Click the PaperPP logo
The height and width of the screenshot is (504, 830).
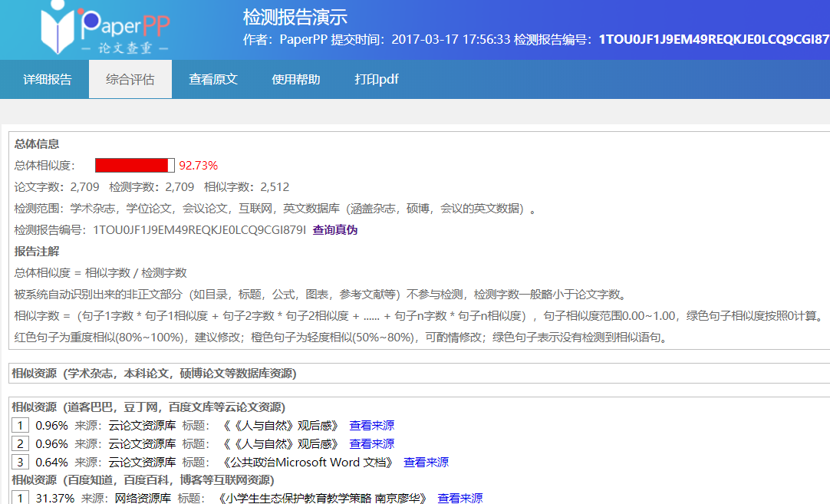tap(105, 28)
